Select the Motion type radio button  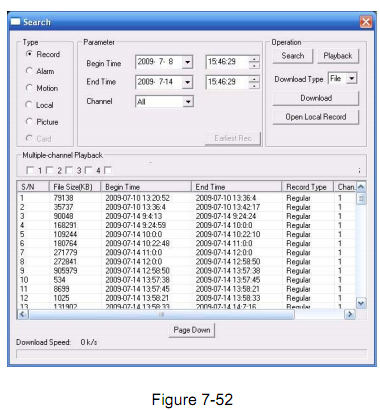[29, 88]
